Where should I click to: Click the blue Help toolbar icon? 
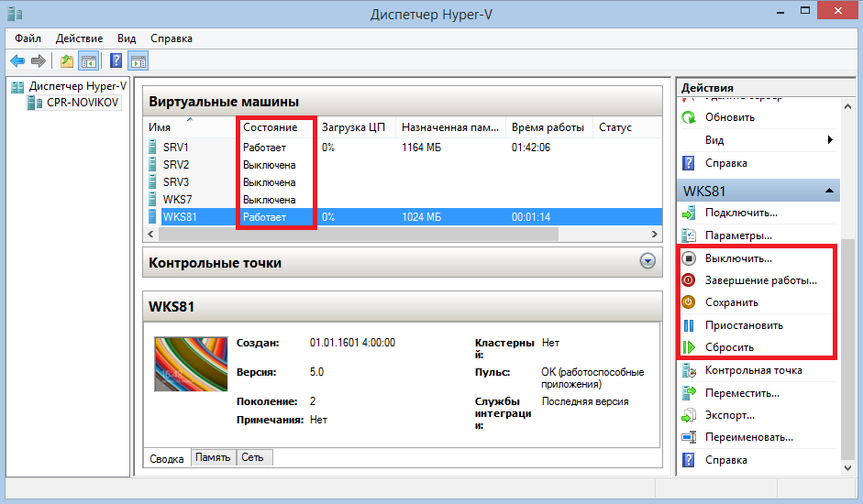click(x=116, y=61)
